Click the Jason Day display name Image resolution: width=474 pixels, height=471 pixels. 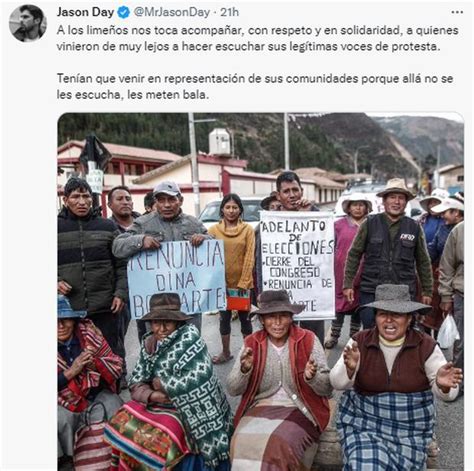pos(85,12)
